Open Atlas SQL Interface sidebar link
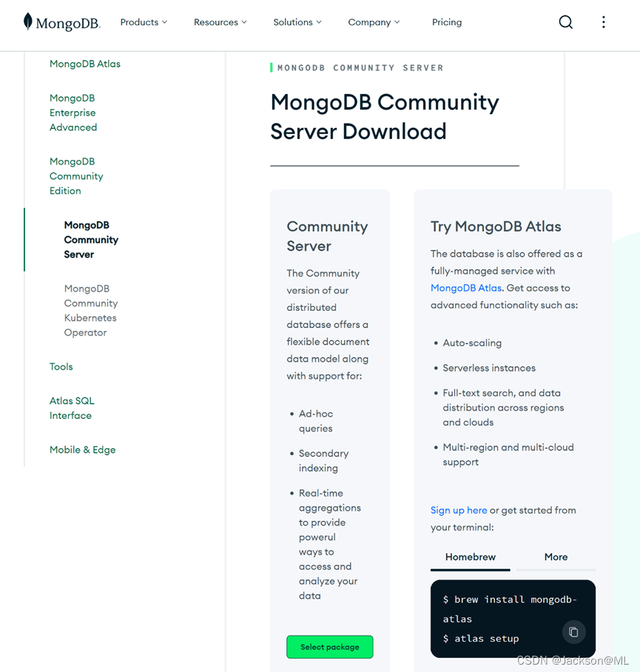Viewport: 640px width, 672px height. (72, 408)
